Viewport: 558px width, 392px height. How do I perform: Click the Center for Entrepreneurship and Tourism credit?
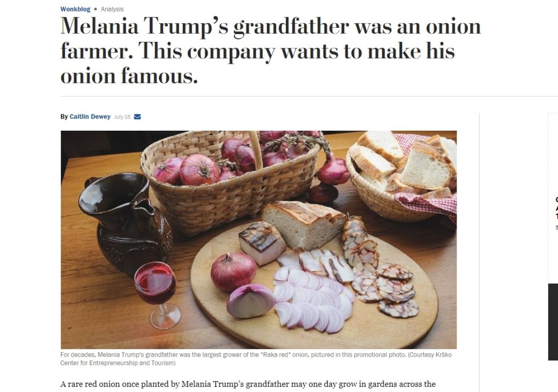point(117,363)
